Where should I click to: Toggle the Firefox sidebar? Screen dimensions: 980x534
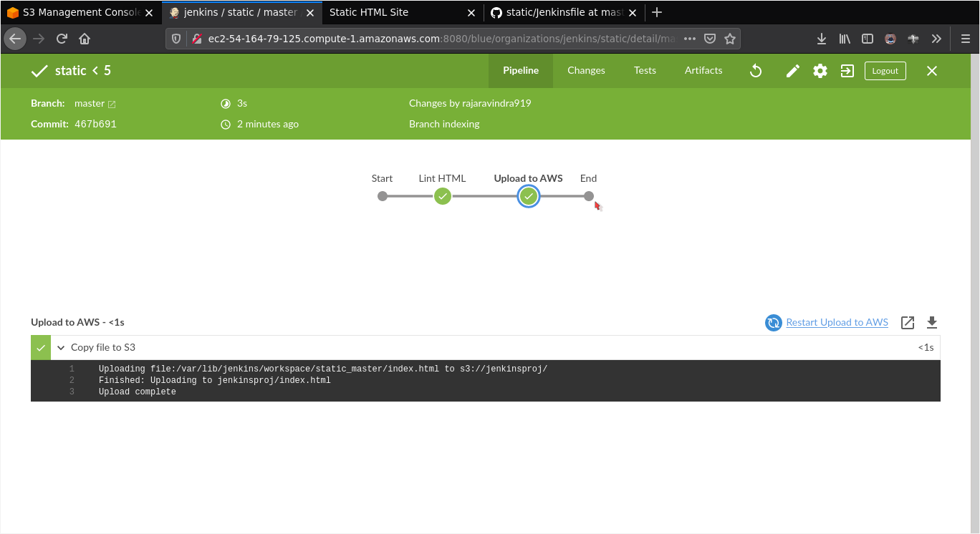click(x=868, y=39)
